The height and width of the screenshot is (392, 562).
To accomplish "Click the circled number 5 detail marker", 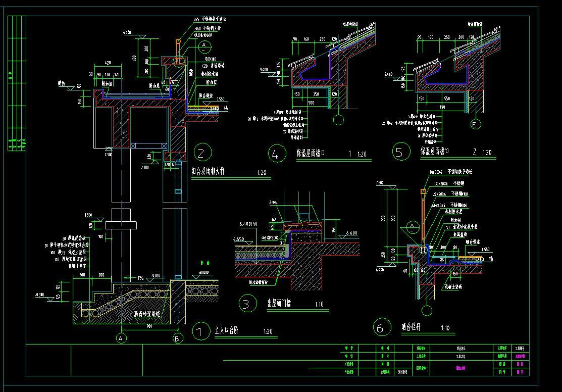I will coord(401,152).
